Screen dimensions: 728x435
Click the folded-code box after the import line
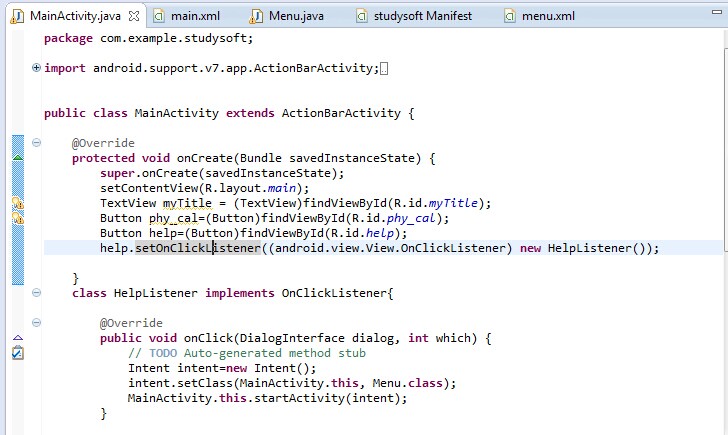point(385,68)
